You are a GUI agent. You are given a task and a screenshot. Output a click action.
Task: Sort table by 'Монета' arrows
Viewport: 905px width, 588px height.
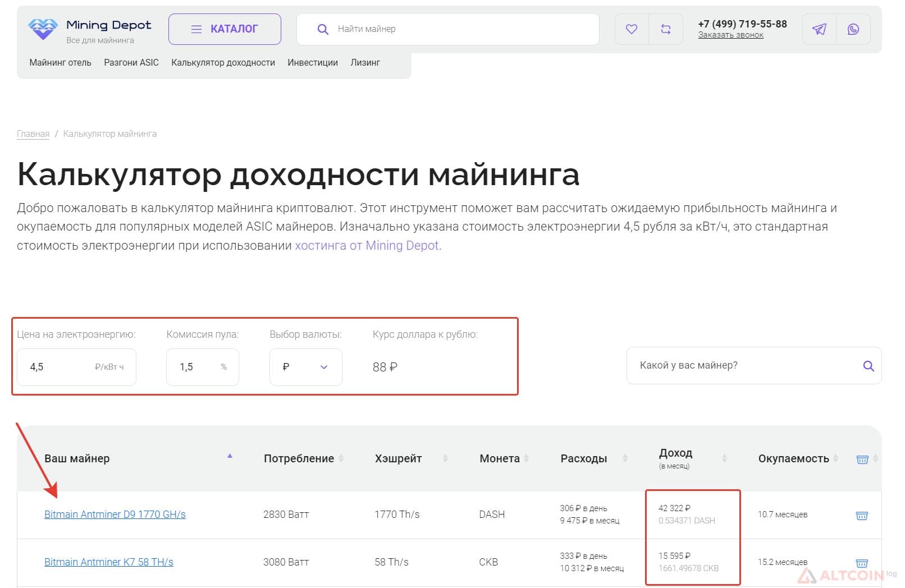click(526, 458)
